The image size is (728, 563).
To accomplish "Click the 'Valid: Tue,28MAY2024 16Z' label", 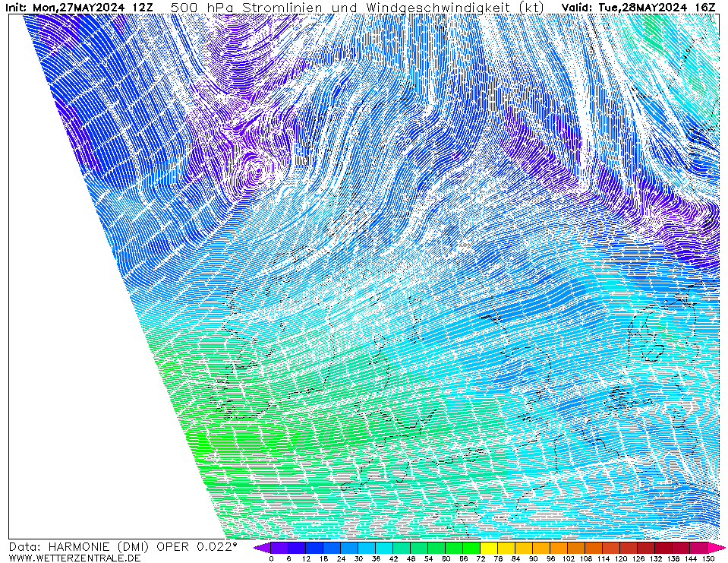I will (638, 8).
